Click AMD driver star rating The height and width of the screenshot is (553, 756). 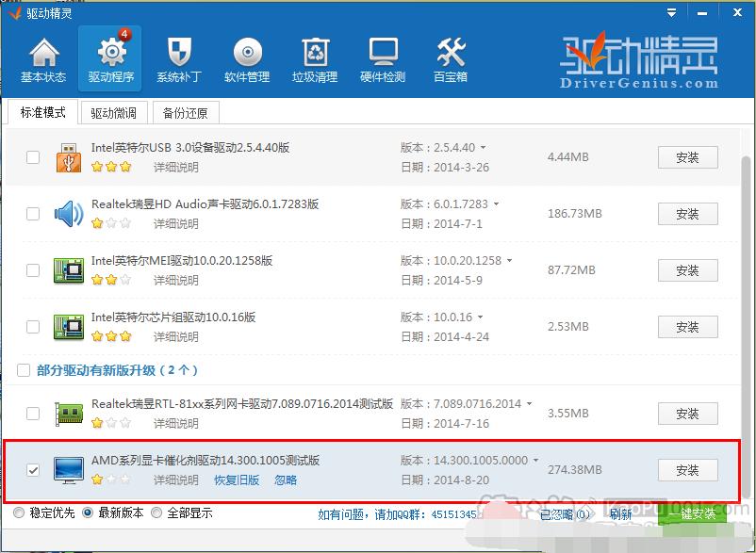click(x=111, y=480)
